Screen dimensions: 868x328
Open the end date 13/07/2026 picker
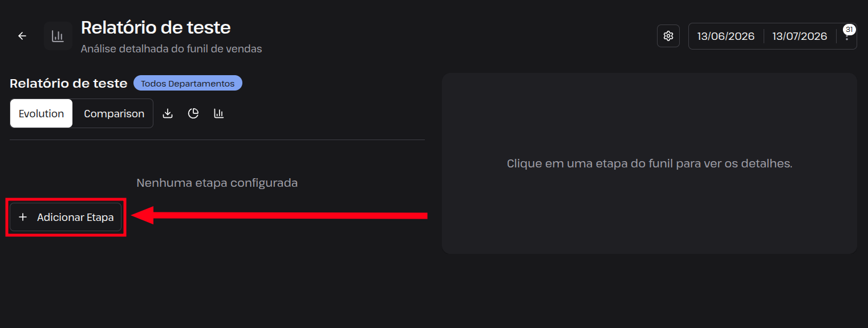click(800, 36)
